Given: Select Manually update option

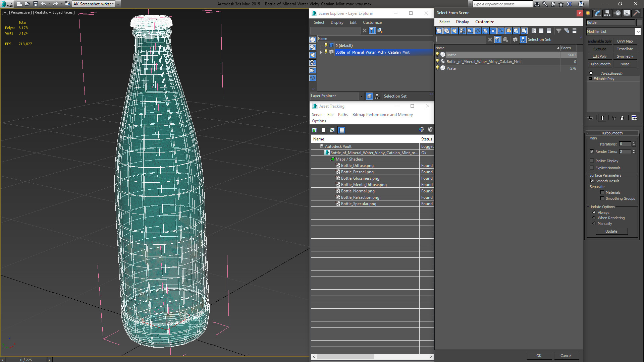Looking at the screenshot, I should [x=594, y=224].
